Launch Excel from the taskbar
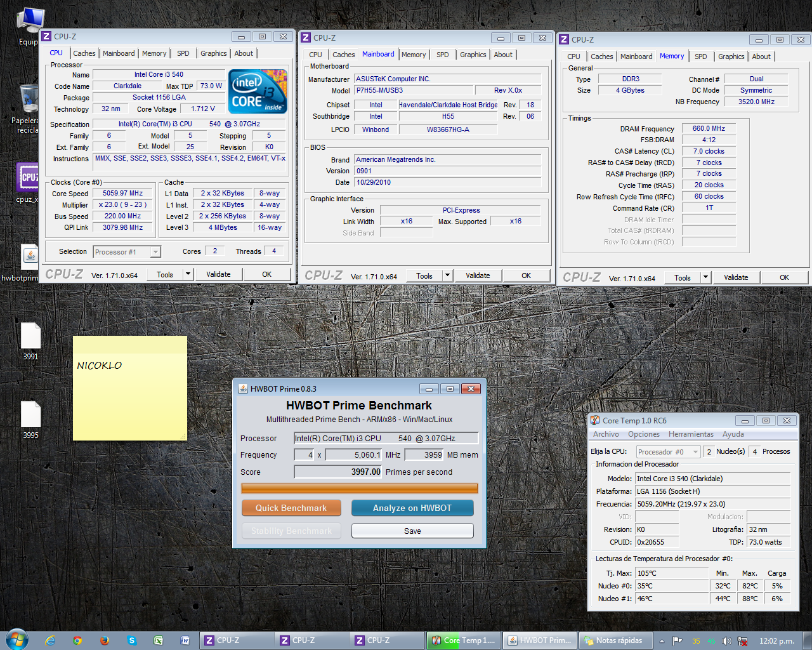The width and height of the screenshot is (812, 650). (x=159, y=640)
